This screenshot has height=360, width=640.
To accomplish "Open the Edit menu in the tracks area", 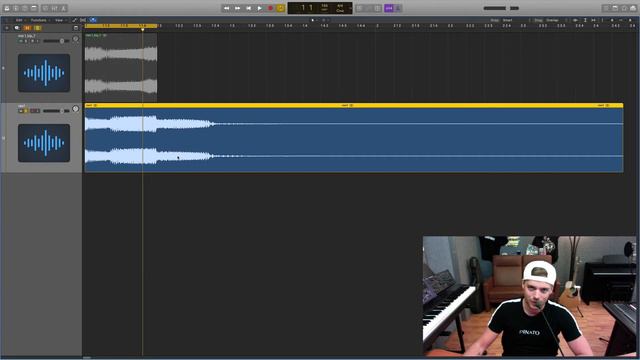I will click(19, 20).
